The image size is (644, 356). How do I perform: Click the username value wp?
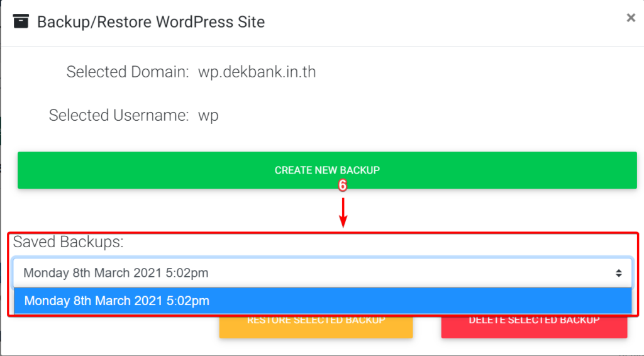pyautogui.click(x=208, y=115)
